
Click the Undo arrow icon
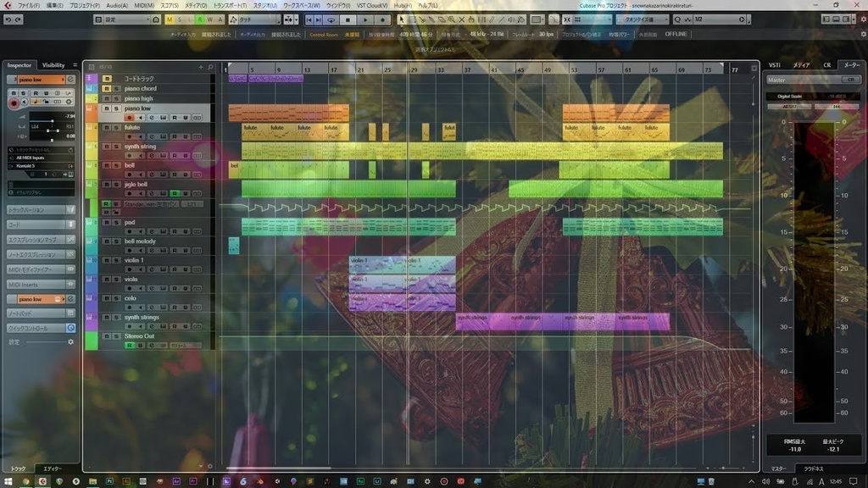(x=8, y=19)
